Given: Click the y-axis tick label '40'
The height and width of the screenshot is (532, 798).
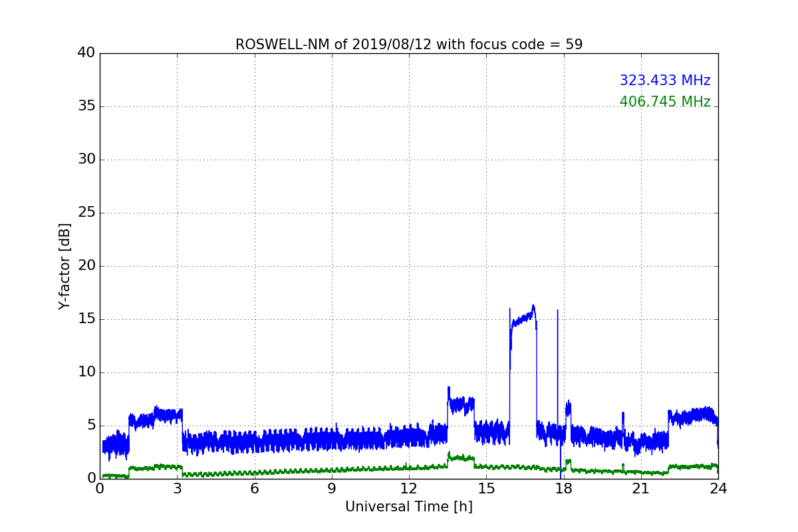Looking at the screenshot, I should tap(86, 53).
